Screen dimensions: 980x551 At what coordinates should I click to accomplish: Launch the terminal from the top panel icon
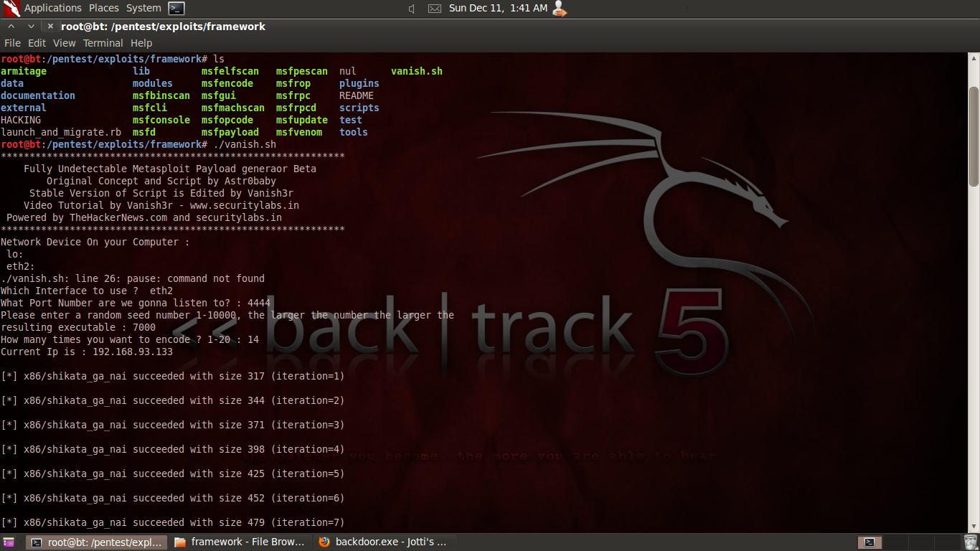pos(176,9)
